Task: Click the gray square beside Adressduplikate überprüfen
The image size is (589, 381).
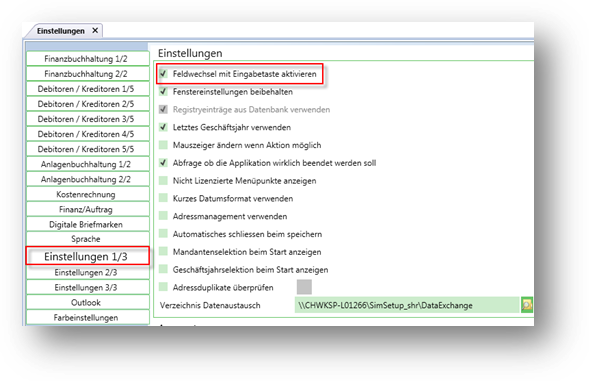Action: (x=304, y=287)
